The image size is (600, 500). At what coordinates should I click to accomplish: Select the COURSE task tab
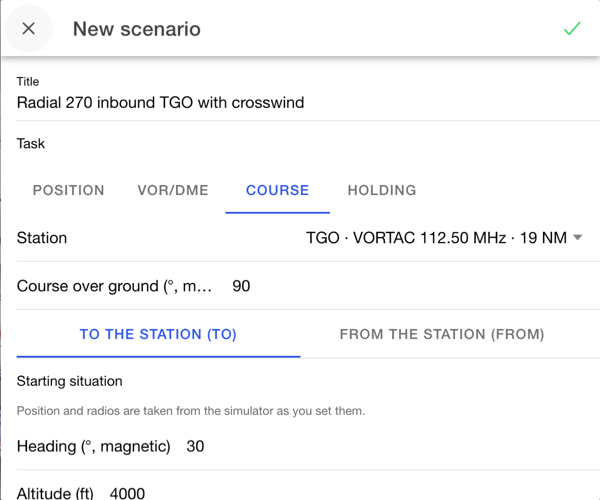(x=277, y=190)
